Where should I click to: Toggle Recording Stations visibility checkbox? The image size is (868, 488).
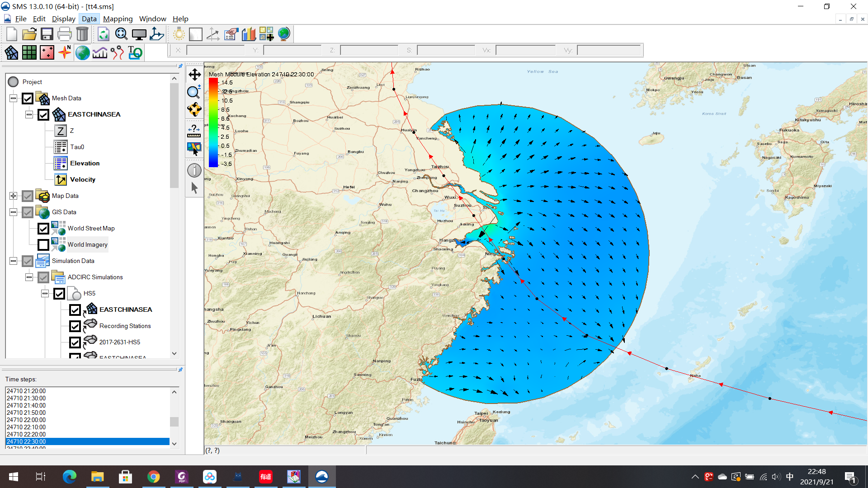pyautogui.click(x=75, y=326)
